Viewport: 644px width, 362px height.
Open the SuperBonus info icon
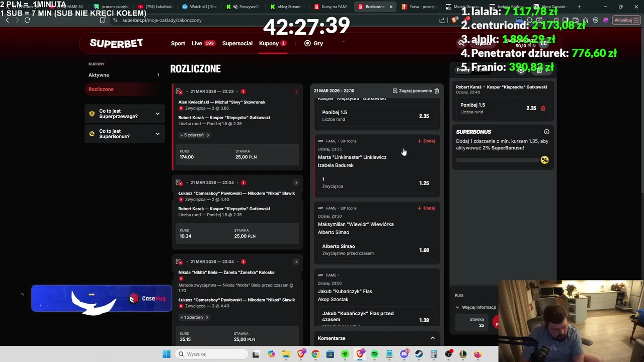click(546, 132)
